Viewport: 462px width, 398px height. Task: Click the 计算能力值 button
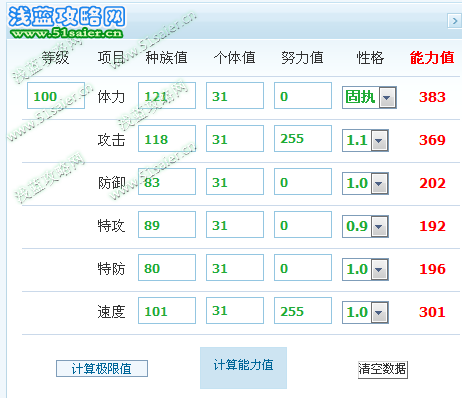243,368
